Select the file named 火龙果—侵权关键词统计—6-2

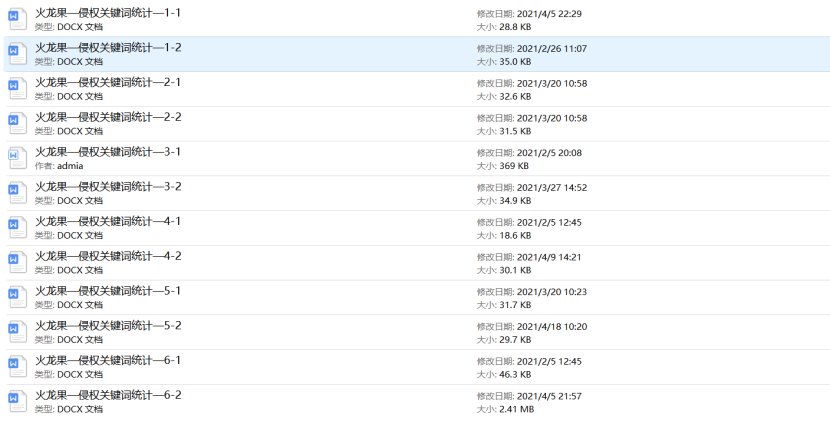(x=108, y=395)
